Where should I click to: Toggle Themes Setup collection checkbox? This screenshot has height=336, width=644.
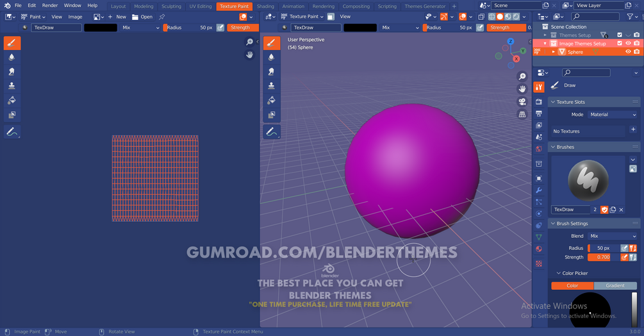pos(620,35)
